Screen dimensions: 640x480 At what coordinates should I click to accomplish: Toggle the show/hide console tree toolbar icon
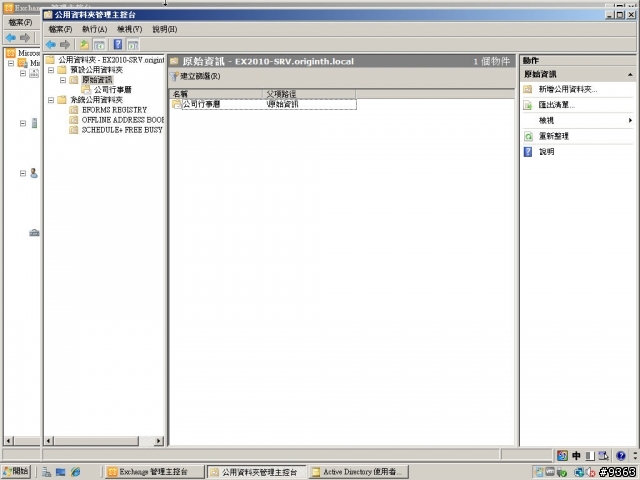99,44
